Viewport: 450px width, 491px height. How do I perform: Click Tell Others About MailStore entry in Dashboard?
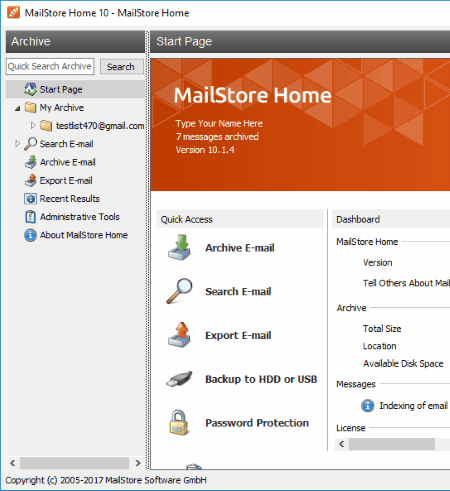pos(406,283)
